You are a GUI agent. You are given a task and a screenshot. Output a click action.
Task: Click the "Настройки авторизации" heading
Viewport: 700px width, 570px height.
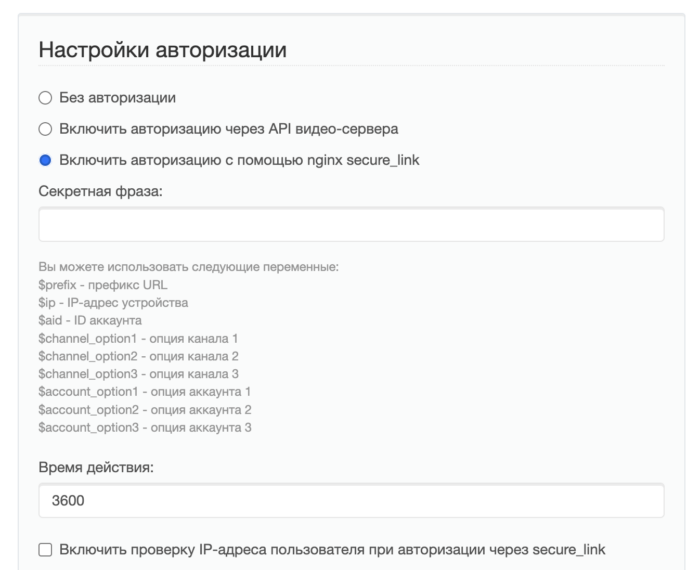click(x=162, y=50)
